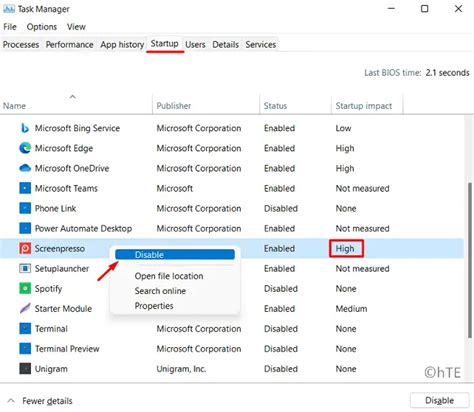Select the Microsoft OneDrive row name
The width and height of the screenshot is (474, 412).
pyautogui.click(x=72, y=168)
